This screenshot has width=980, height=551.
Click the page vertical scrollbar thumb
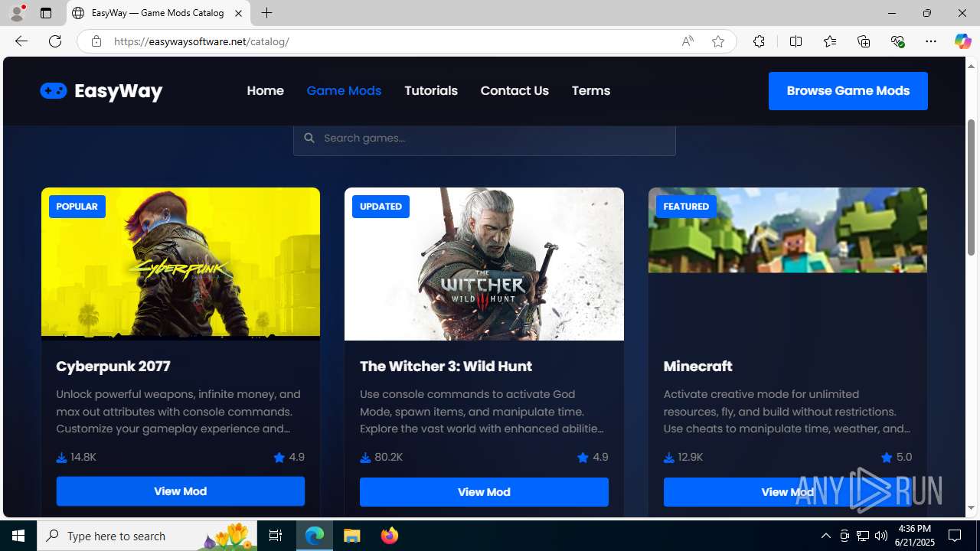[x=972, y=187]
